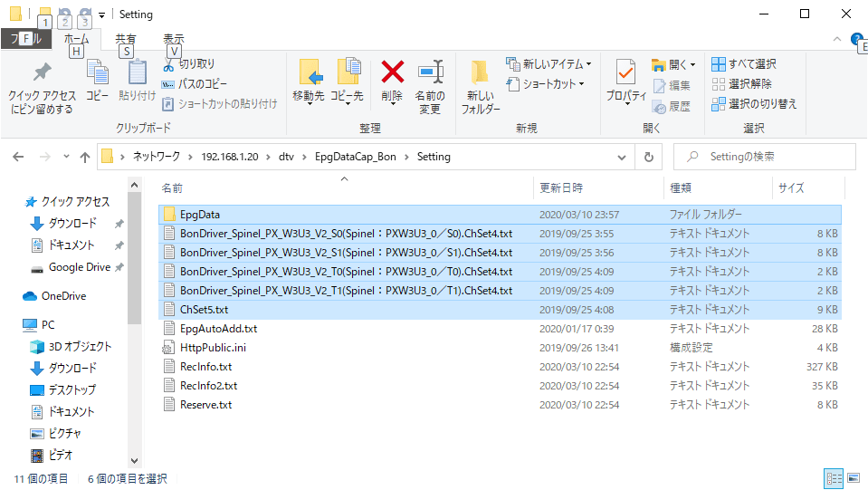The image size is (868, 490).
Task: Open the File (ファイル) tab
Action: 26,39
